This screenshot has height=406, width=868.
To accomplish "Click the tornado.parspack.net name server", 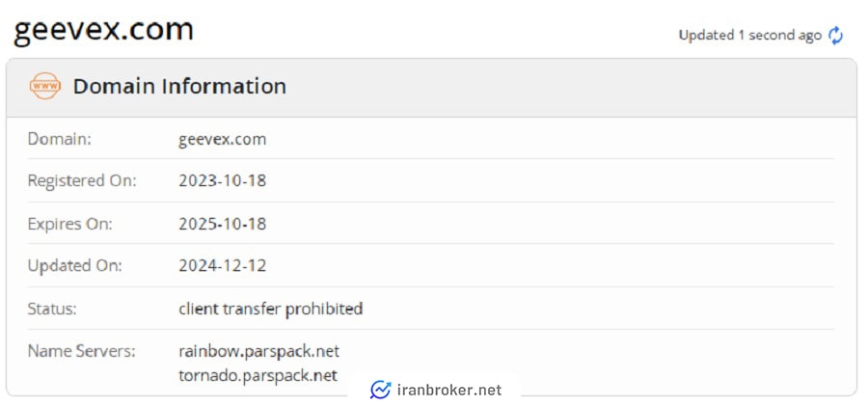I will [x=258, y=375].
